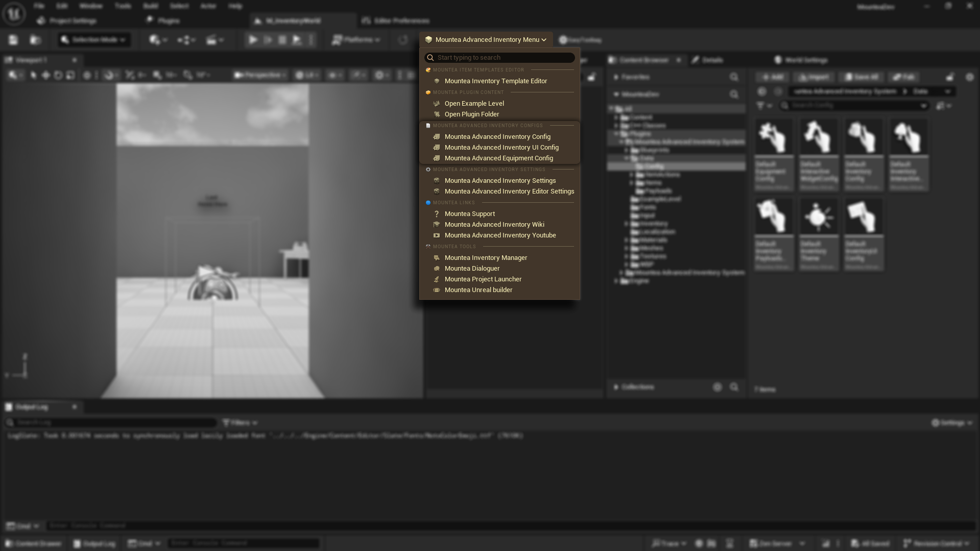
Task: Open Mountea Advanced Inventory Settings
Action: pos(499,181)
